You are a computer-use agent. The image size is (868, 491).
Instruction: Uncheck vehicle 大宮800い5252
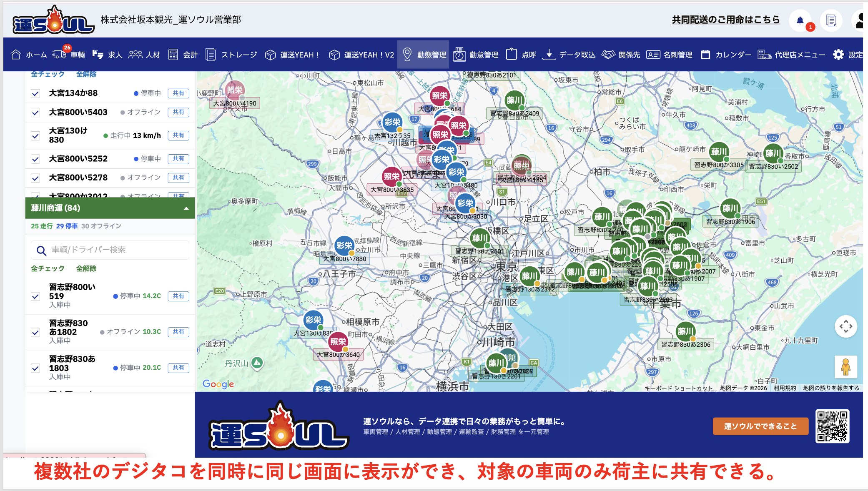pos(35,159)
